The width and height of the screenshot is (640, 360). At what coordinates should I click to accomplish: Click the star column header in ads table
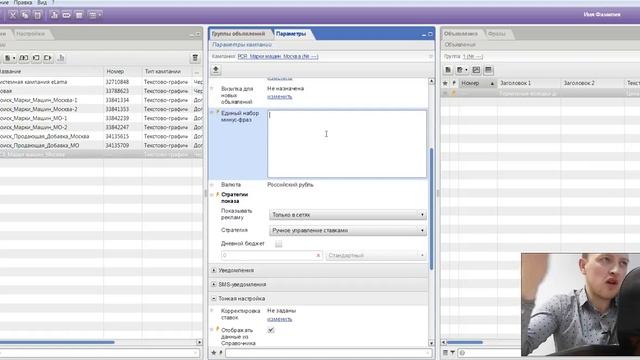tap(445, 83)
